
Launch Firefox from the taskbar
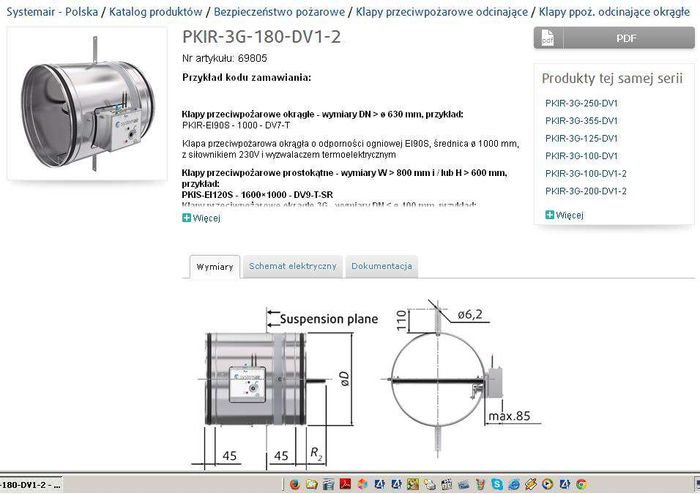click(295, 484)
